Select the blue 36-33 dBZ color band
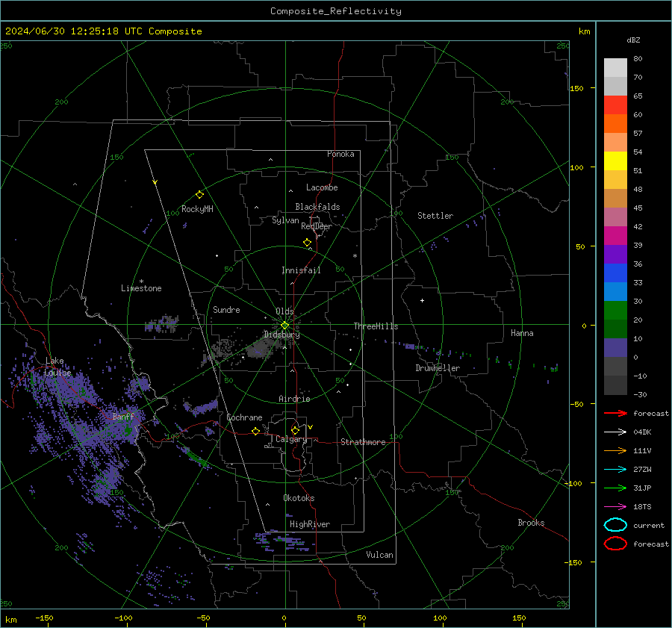This screenshot has width=672, height=628. coord(615,273)
